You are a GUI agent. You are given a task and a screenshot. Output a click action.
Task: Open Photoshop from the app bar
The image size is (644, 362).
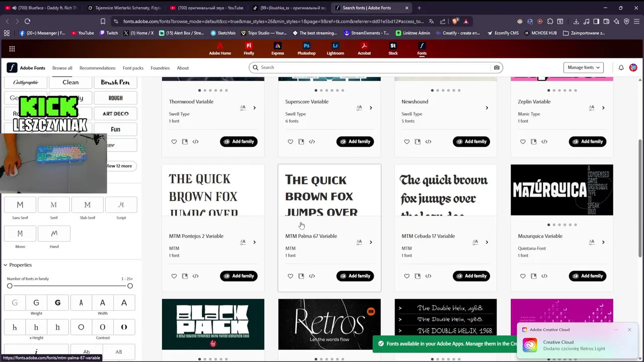pyautogui.click(x=306, y=49)
